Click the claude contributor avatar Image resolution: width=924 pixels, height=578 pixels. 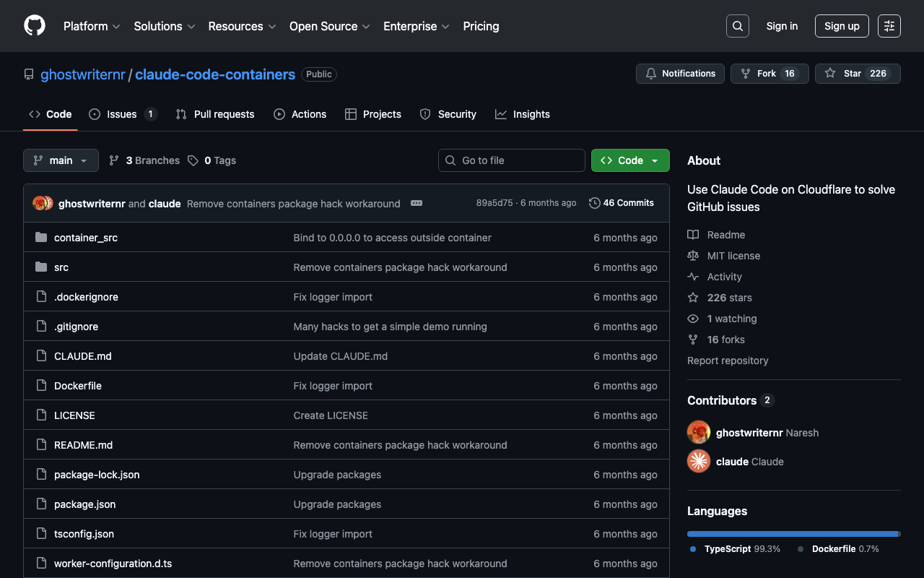[699, 461]
